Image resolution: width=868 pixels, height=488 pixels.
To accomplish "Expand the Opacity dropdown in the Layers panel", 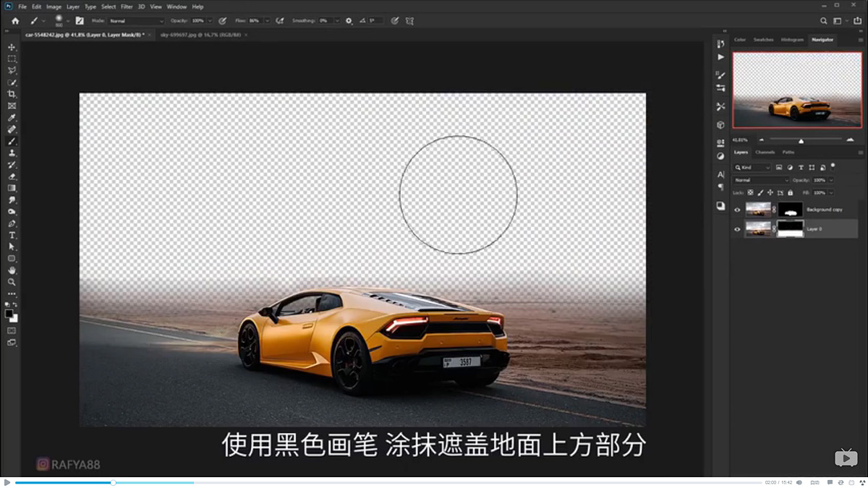I will [830, 179].
